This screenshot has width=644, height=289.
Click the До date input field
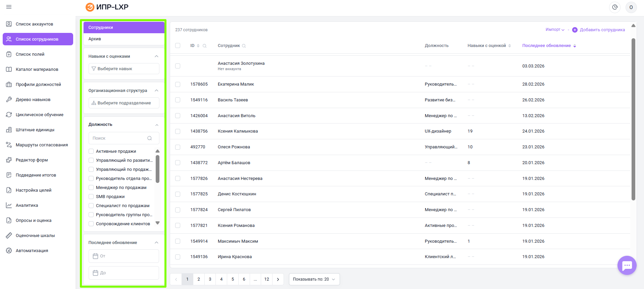(x=124, y=273)
